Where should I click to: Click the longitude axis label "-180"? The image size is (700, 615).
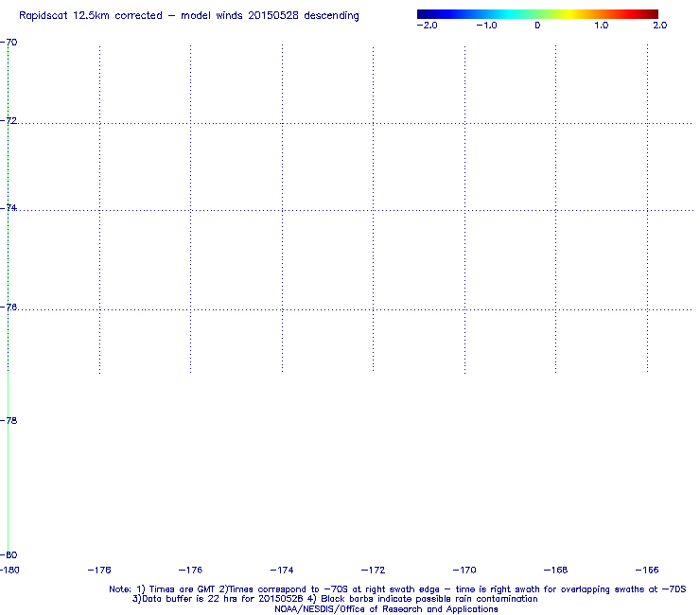pos(9,571)
